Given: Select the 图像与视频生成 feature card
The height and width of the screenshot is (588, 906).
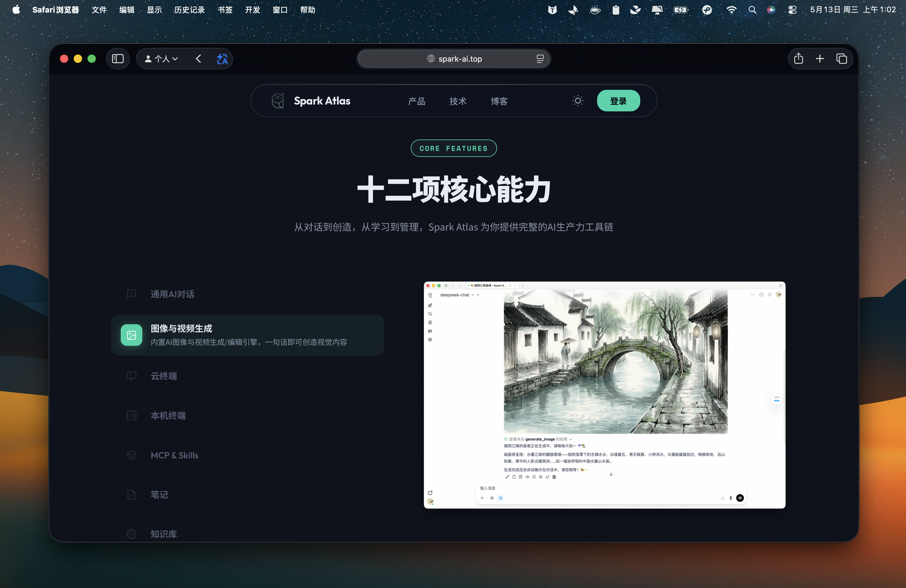Looking at the screenshot, I should (x=247, y=335).
